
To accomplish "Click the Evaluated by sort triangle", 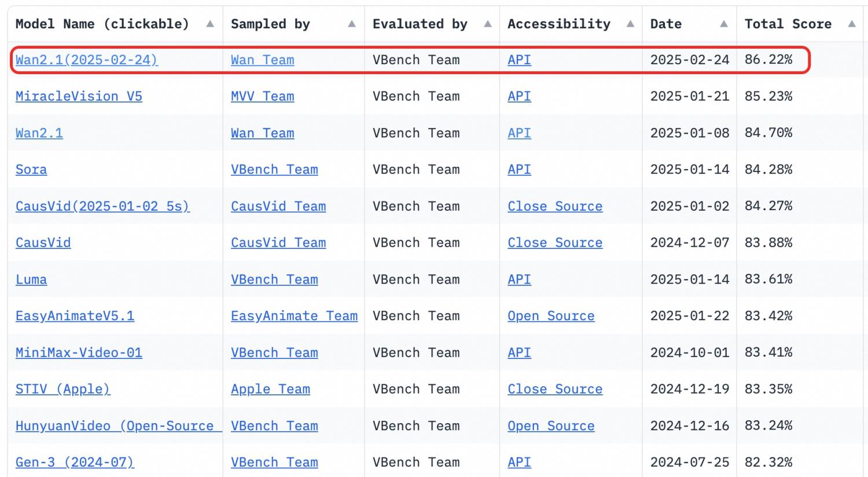I will pyautogui.click(x=487, y=24).
